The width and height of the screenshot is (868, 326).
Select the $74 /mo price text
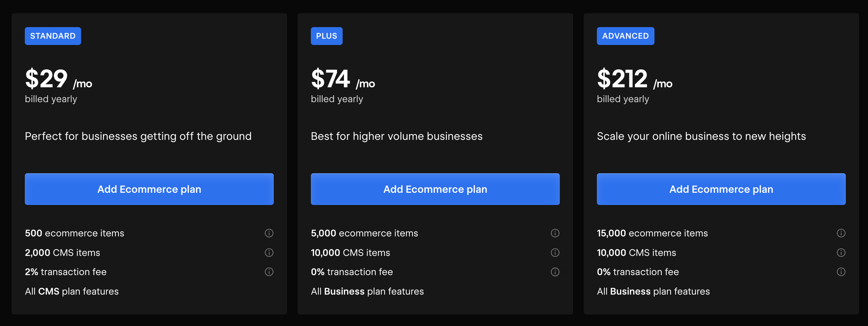coord(343,79)
